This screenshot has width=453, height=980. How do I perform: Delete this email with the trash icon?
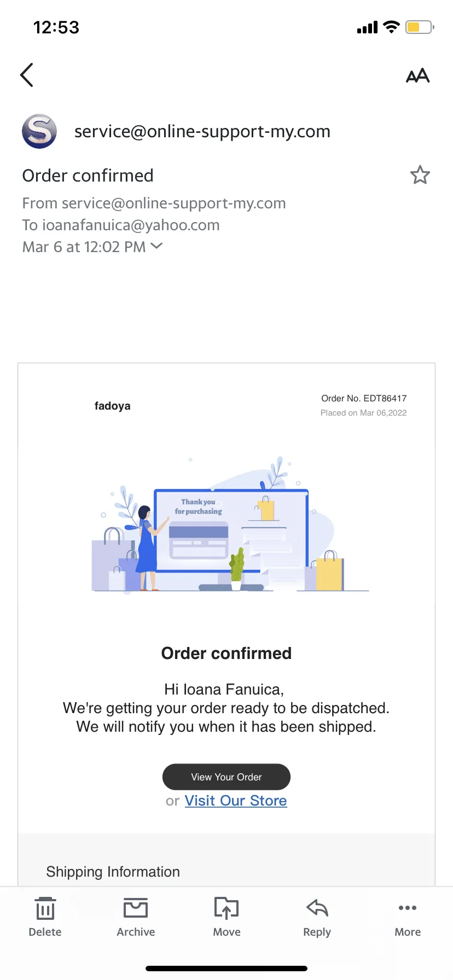45,918
